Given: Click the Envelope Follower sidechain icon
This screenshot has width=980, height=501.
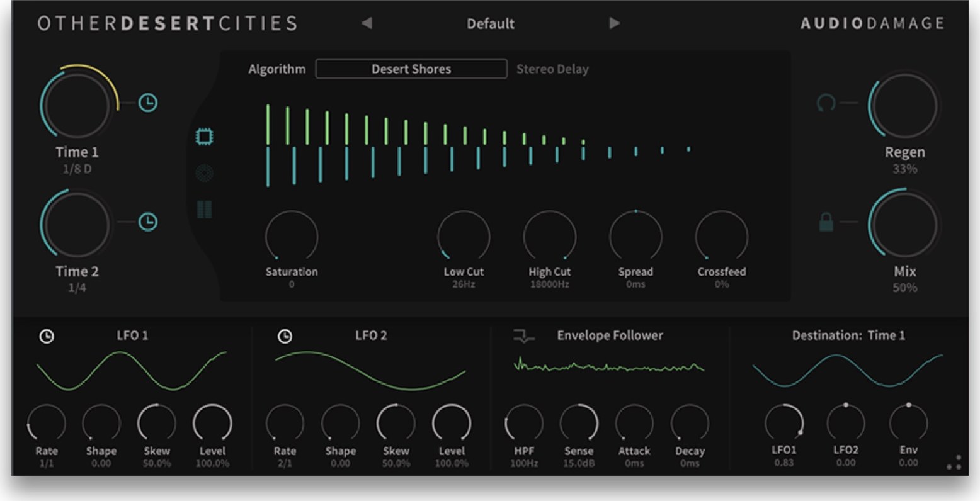Looking at the screenshot, I should (523, 337).
